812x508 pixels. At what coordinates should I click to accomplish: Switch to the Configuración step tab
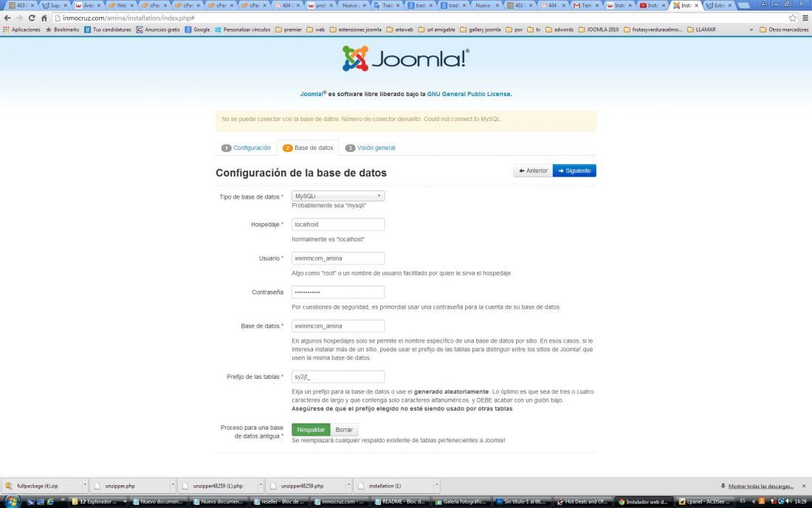pyautogui.click(x=246, y=148)
